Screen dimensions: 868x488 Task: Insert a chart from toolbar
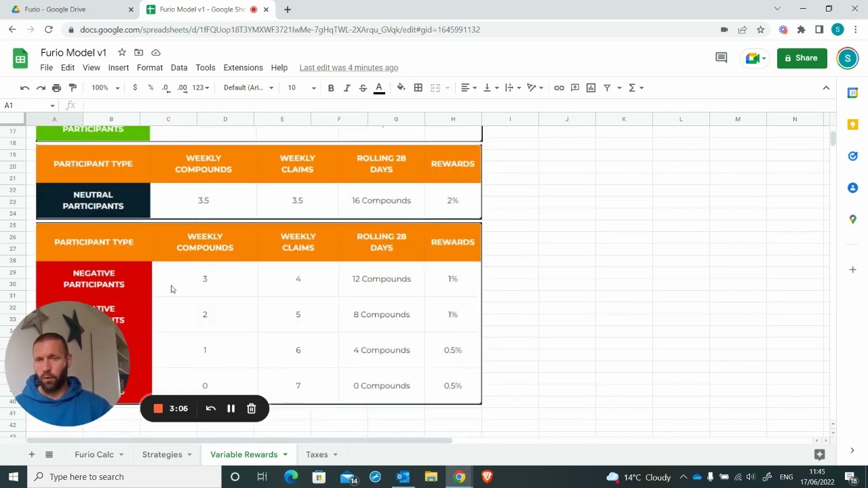tap(591, 87)
